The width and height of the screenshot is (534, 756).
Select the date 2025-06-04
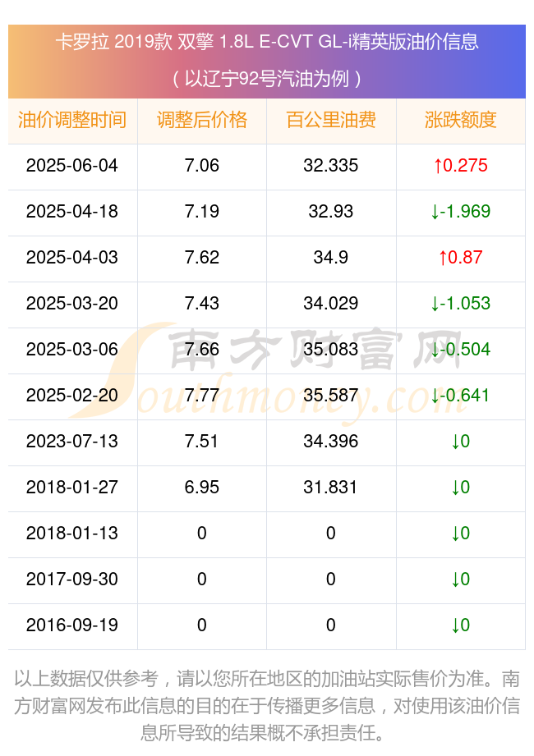click(72, 165)
